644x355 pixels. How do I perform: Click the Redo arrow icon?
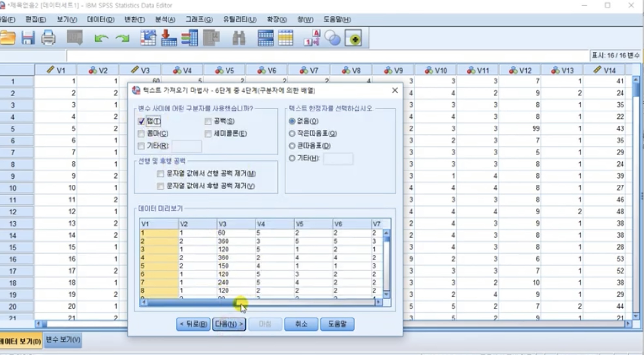pyautogui.click(x=123, y=38)
